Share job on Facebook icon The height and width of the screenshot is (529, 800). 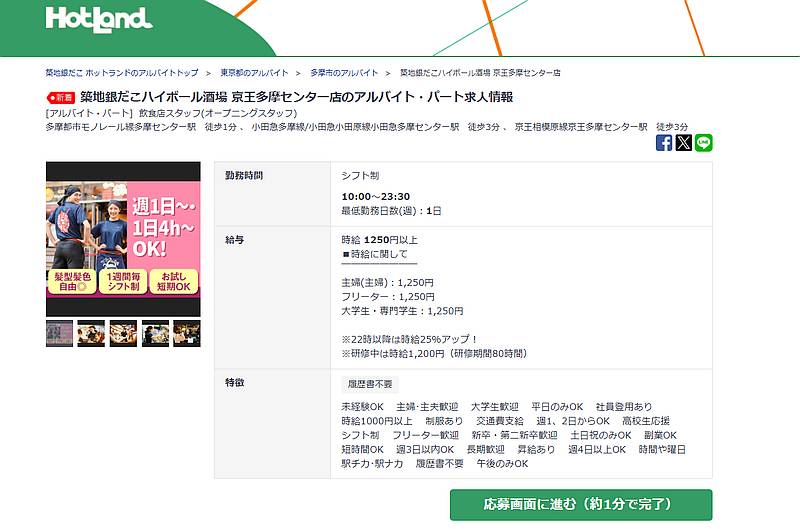click(x=664, y=143)
